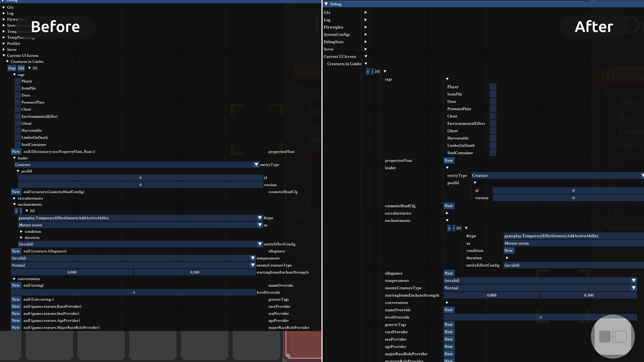Click the Dup button for element [0]
Image resolution: width=644 pixels, height=362 pixels.
tap(12, 68)
